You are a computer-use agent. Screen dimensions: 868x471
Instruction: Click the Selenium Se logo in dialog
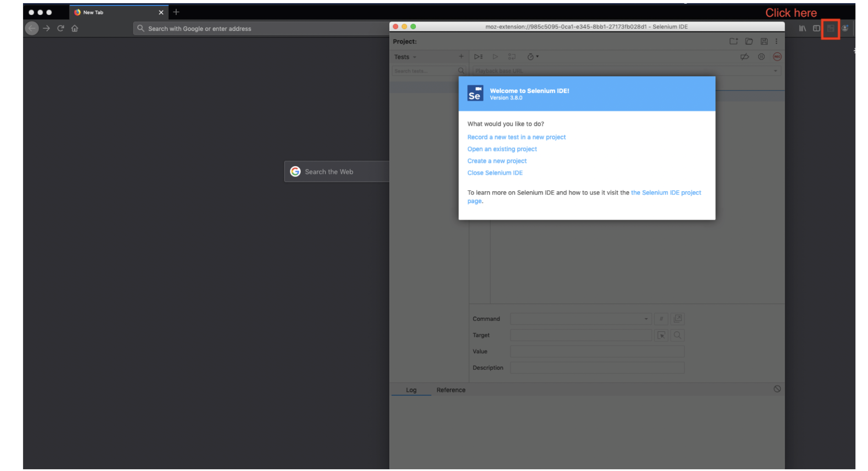click(475, 93)
